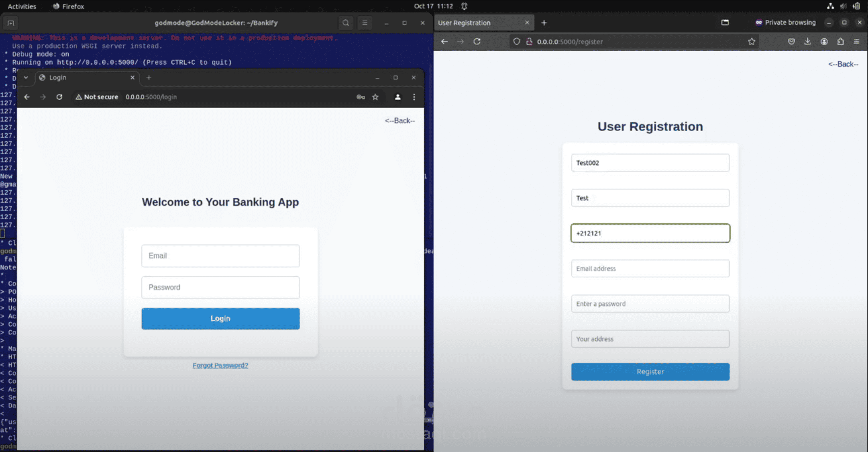Open a new Firefox tab
868x452 pixels.
[544, 23]
